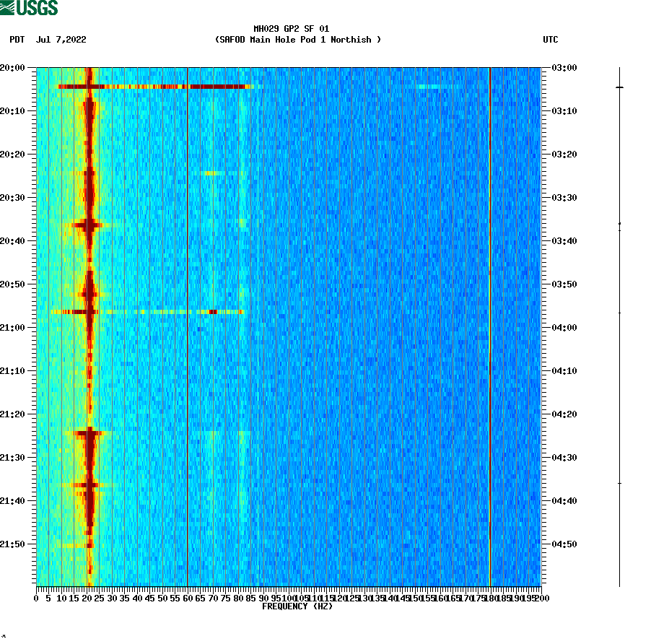The height and width of the screenshot is (644, 651).
Task: Click the station title MH029 GP2 SF 01
Action: click(x=291, y=30)
